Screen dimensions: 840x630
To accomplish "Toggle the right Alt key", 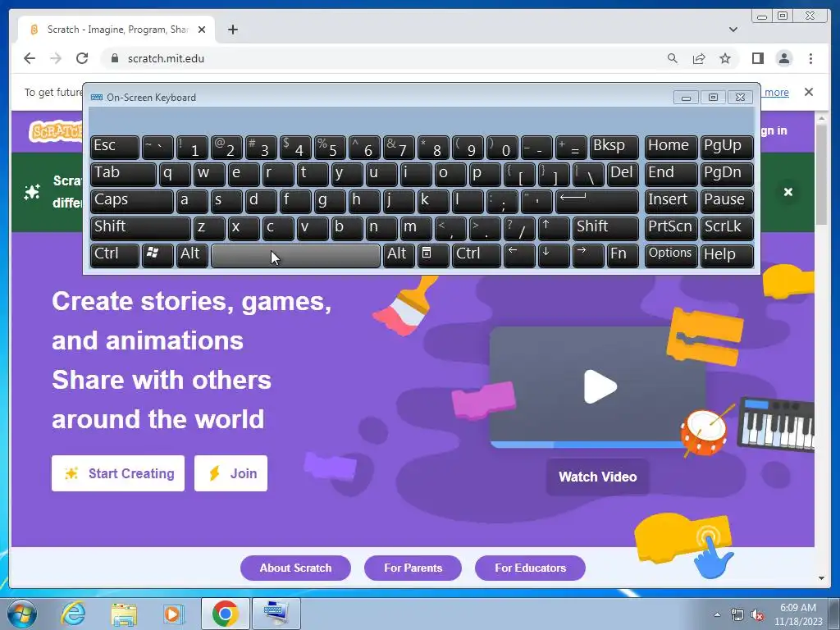I will [399, 255].
